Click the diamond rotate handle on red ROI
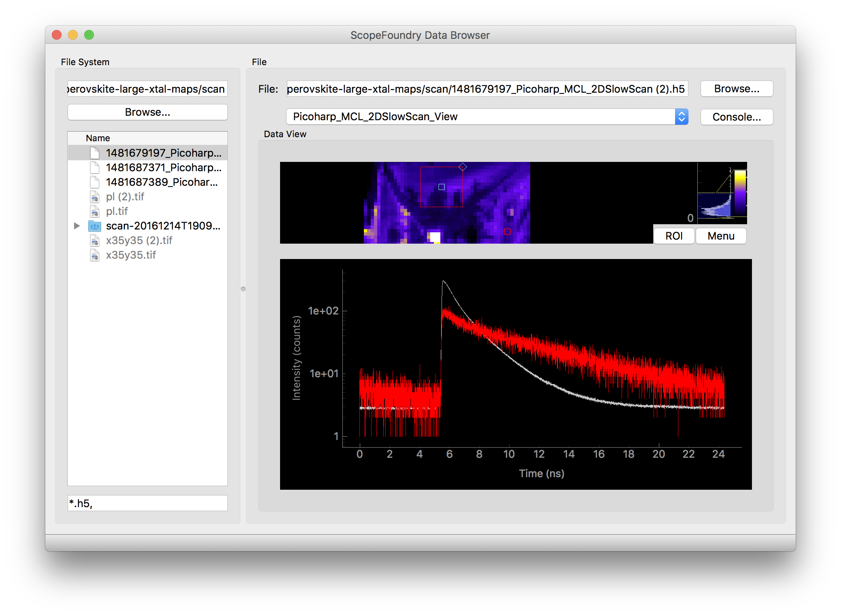This screenshot has height=616, width=841. click(x=463, y=167)
